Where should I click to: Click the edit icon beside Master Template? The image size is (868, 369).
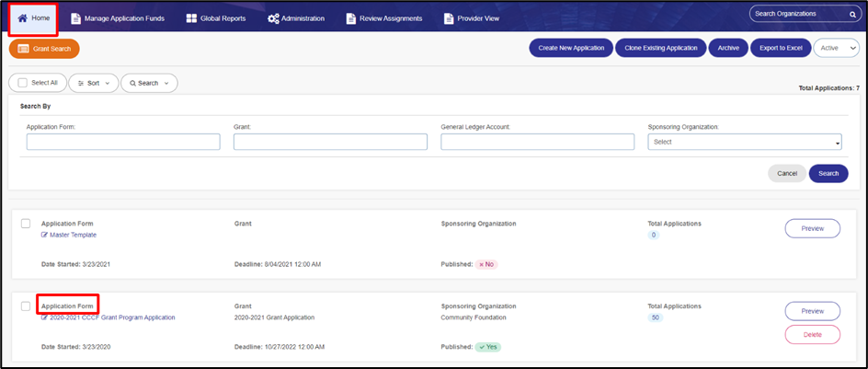(x=45, y=235)
